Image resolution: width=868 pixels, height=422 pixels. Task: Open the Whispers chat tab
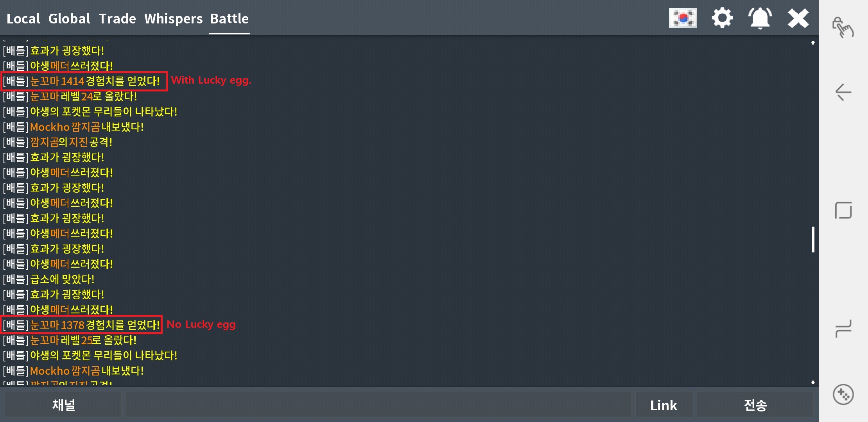pos(173,19)
